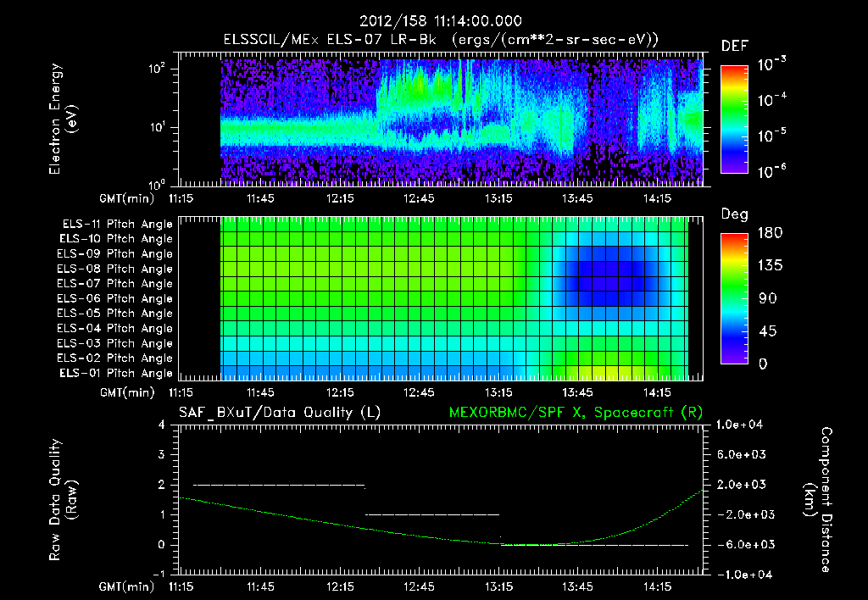Screen dimensions: 868x600
Task: Click the -2.0e+03 right axis value
Action: [745, 514]
